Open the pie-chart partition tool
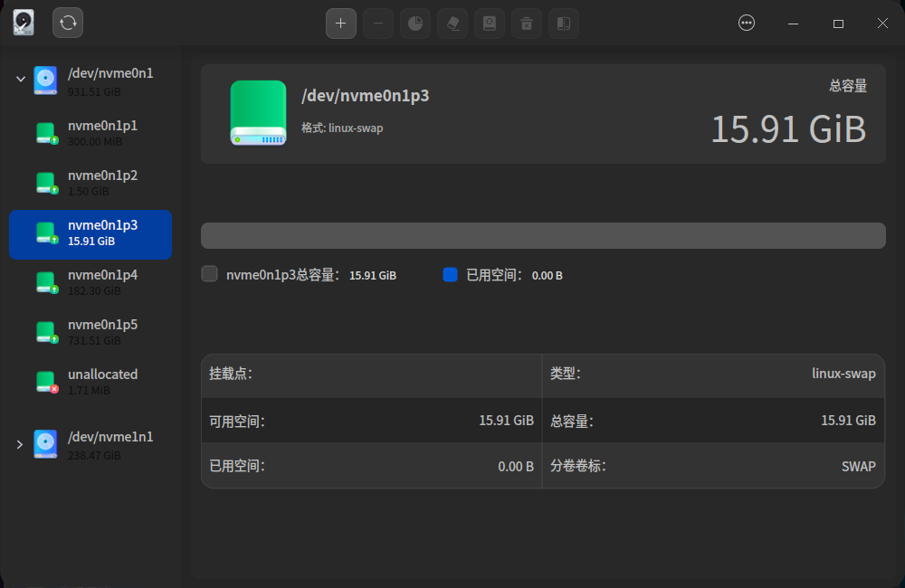 point(415,24)
